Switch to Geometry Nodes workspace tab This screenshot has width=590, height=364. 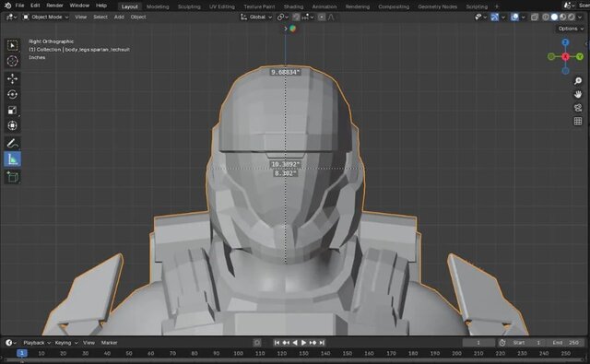[x=437, y=6]
